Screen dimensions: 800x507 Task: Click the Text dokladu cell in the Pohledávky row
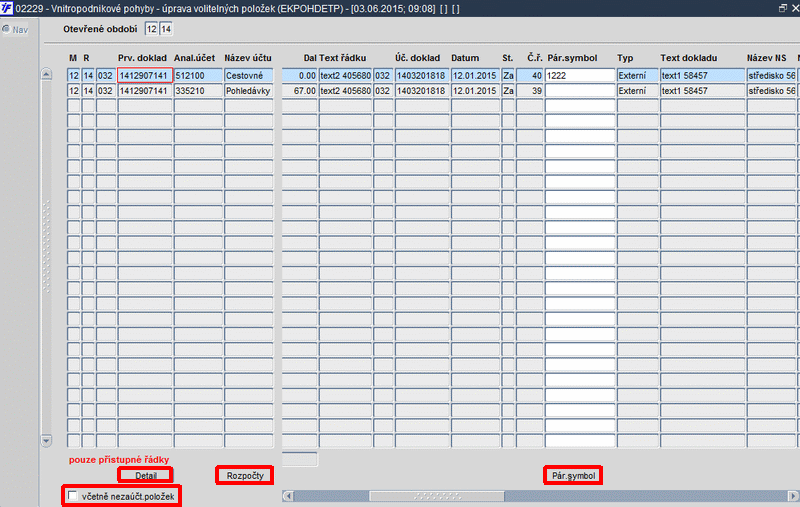(703, 91)
